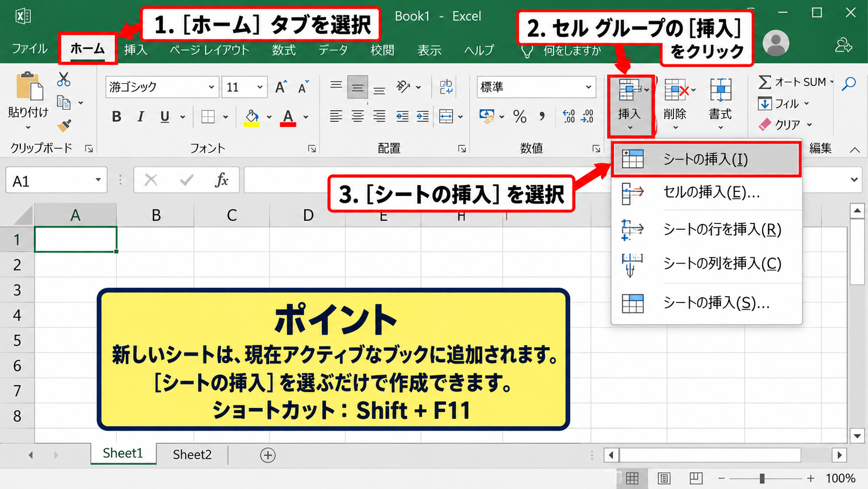Image resolution: width=868 pixels, height=489 pixels.
Task: Click the クリア button
Action: pos(785,125)
